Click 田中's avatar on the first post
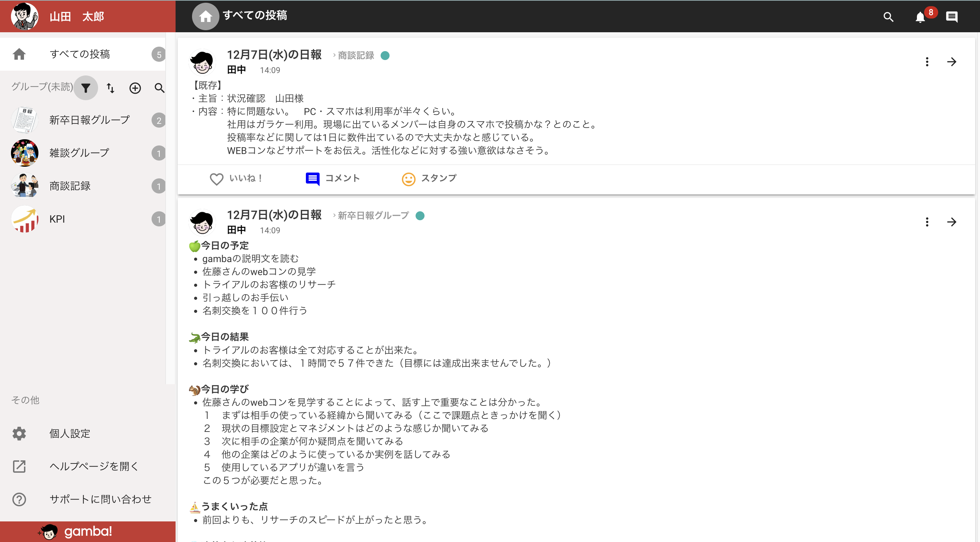This screenshot has height=542, width=980. coord(202,62)
